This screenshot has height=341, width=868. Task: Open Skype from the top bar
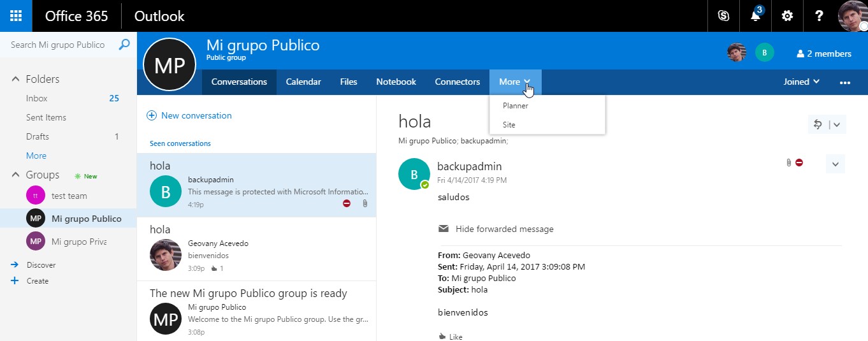(x=723, y=16)
